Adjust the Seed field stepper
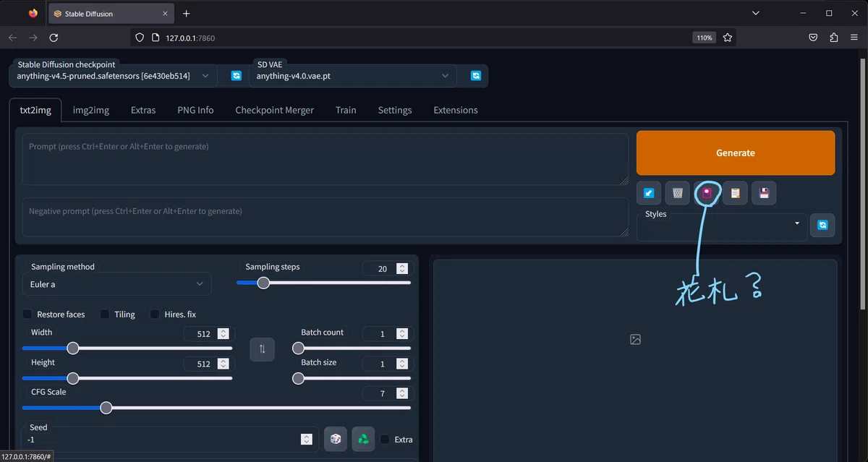 tap(307, 439)
